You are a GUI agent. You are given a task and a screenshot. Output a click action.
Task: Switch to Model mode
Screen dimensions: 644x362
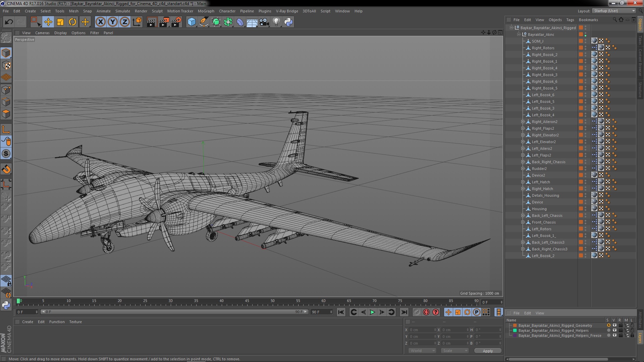pos(6,53)
